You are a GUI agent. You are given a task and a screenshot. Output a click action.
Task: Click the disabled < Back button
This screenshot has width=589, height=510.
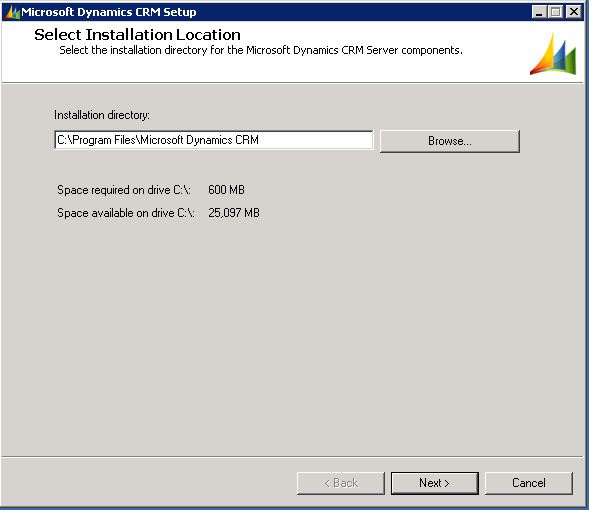(x=341, y=483)
